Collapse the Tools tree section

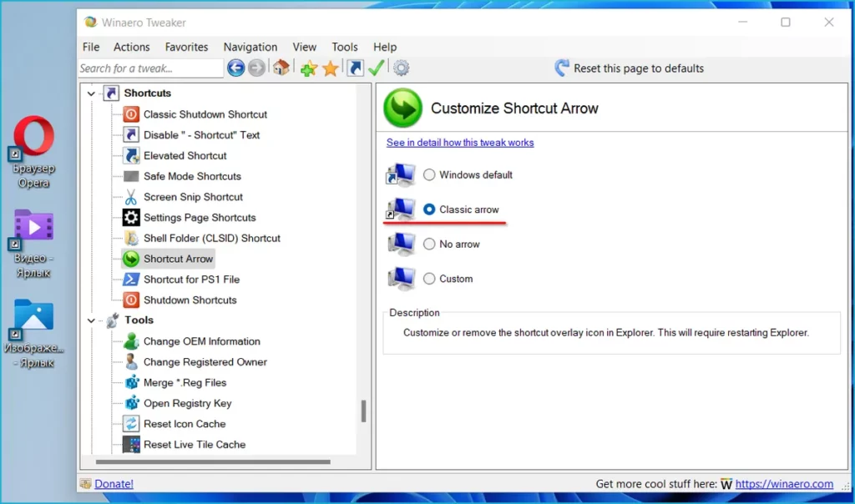point(91,320)
